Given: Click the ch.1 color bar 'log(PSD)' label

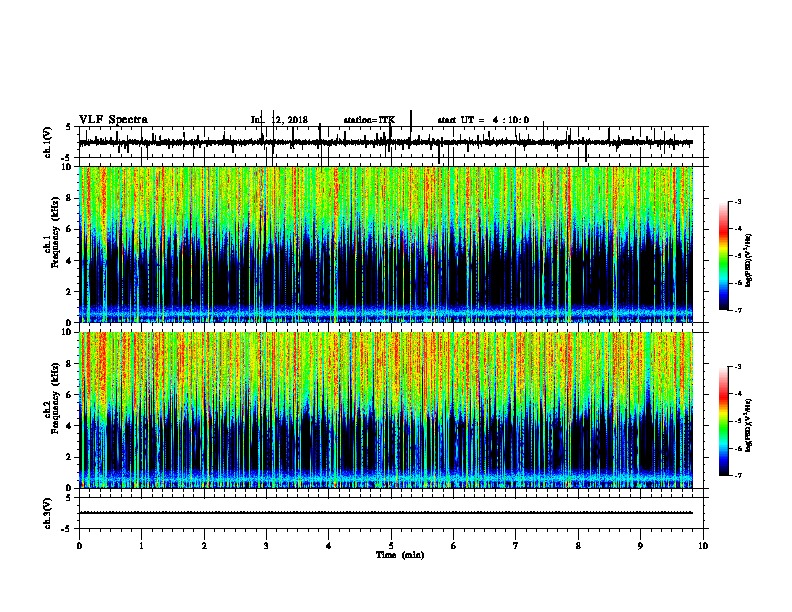Looking at the screenshot, I should pyautogui.click(x=749, y=260).
